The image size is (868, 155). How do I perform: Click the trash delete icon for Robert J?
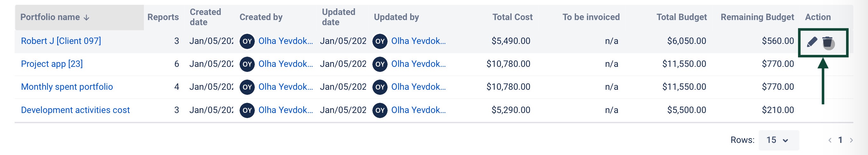pos(827,42)
